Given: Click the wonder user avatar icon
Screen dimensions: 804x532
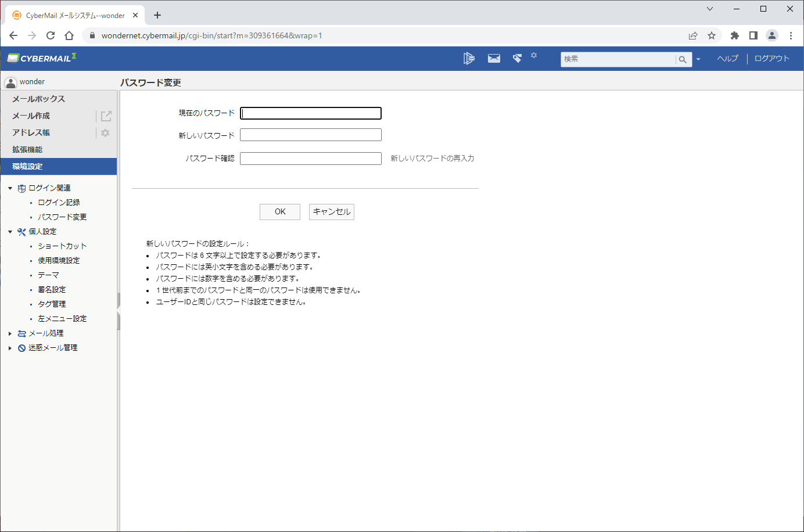Looking at the screenshot, I should 10,82.
